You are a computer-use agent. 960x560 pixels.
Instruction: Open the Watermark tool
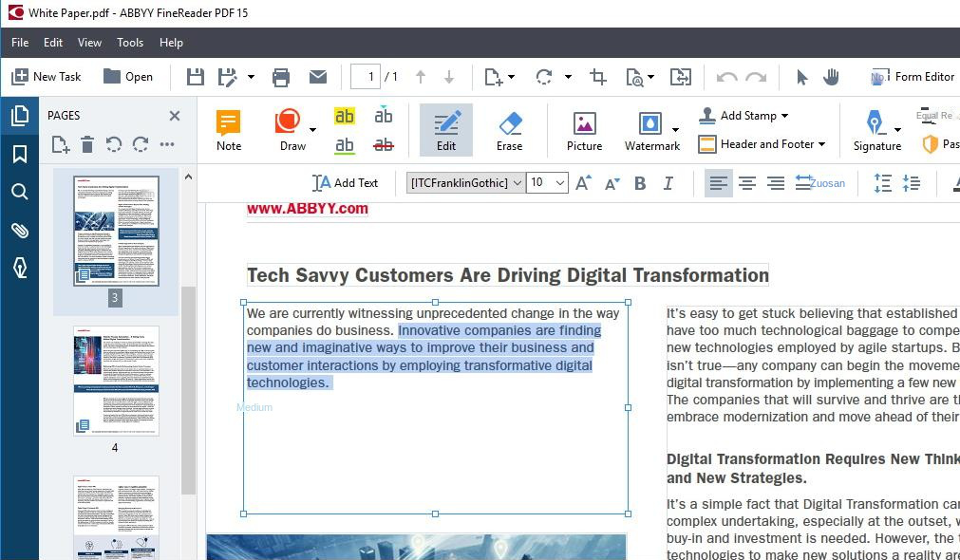[x=651, y=126]
